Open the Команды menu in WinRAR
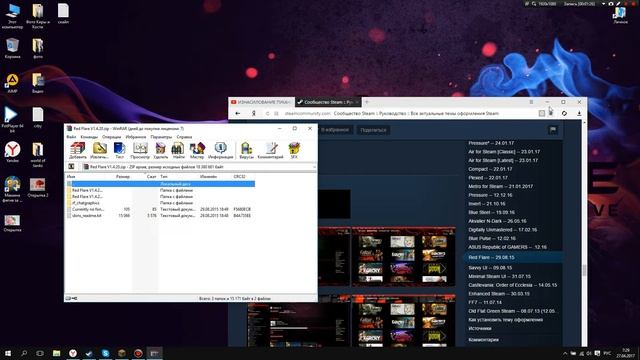The width and height of the screenshot is (640, 360). pyautogui.click(x=89, y=137)
